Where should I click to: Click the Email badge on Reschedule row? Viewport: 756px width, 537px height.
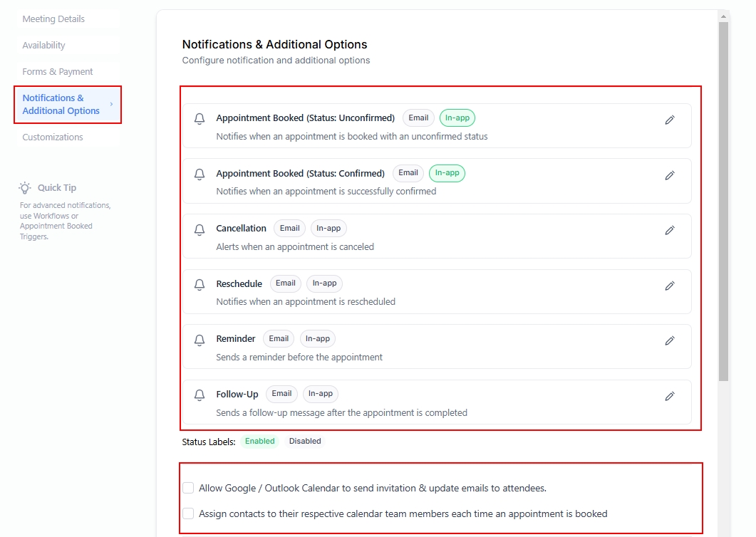(285, 283)
